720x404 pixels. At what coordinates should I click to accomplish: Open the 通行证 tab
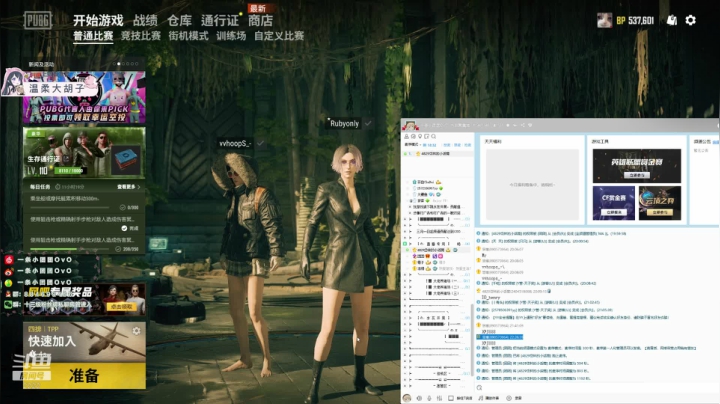(220, 20)
